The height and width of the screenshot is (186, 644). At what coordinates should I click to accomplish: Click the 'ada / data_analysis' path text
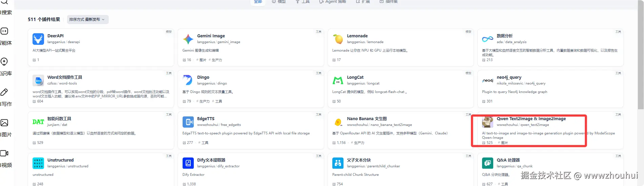point(512,42)
